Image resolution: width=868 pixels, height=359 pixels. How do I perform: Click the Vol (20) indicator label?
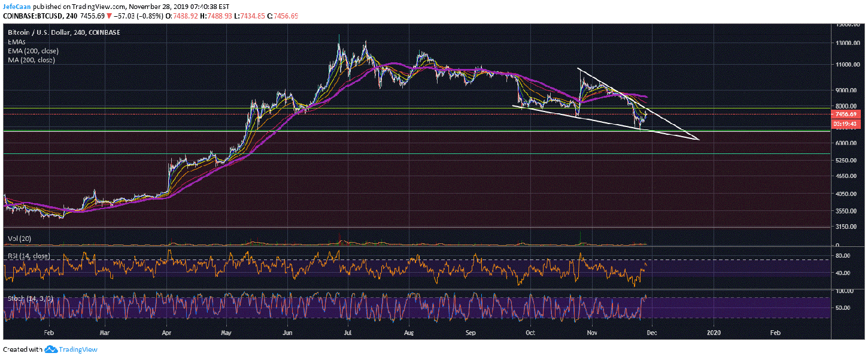point(19,239)
